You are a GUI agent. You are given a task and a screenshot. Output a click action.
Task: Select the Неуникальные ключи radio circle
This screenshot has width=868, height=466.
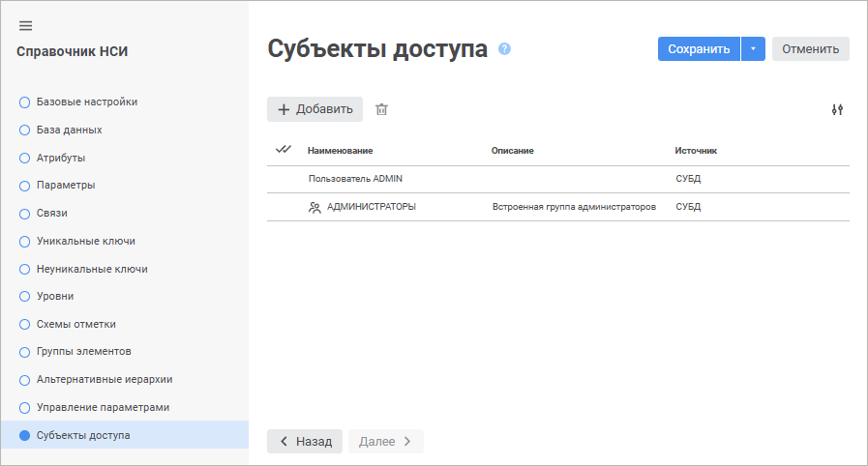click(24, 269)
